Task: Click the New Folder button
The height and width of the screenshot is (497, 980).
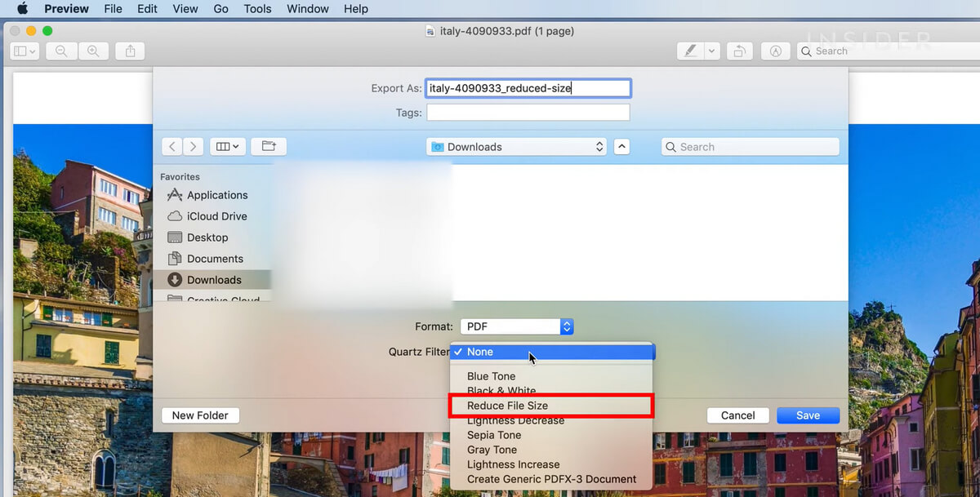Action: click(200, 415)
